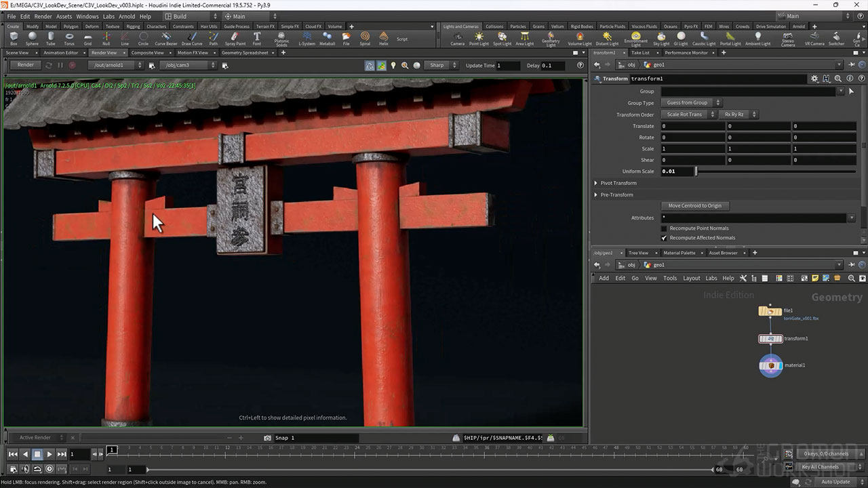The width and height of the screenshot is (868, 488).
Task: Open the Render menu
Action: [x=43, y=16]
